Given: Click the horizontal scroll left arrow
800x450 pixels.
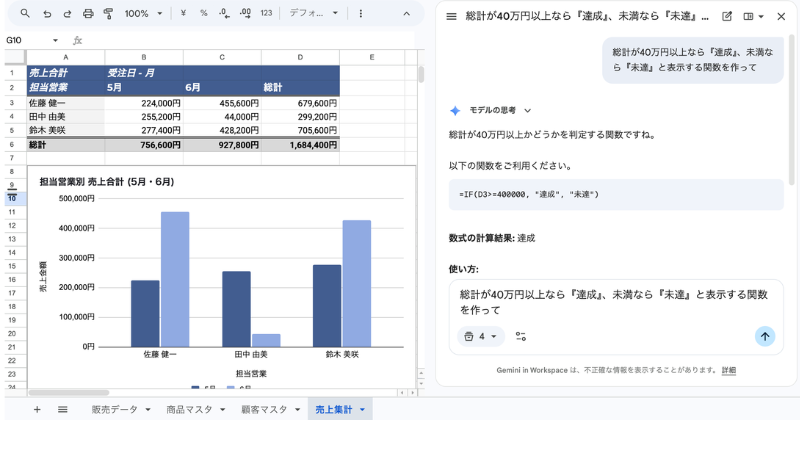Looking at the screenshot, I should (402, 392).
